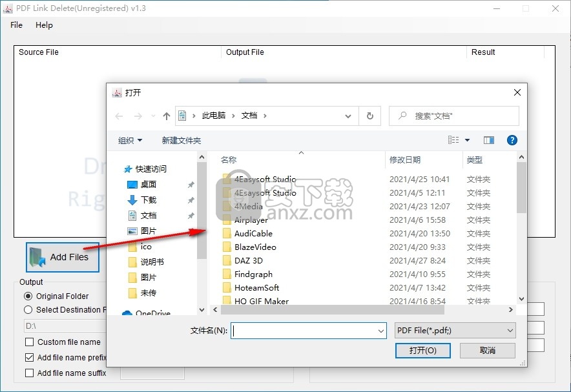The width and height of the screenshot is (571, 392).
Task: Open 文档 in the sidebar
Action: pyautogui.click(x=149, y=216)
